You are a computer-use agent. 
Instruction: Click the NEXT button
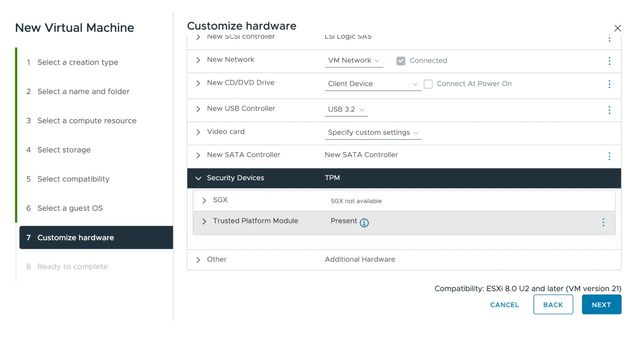601,304
